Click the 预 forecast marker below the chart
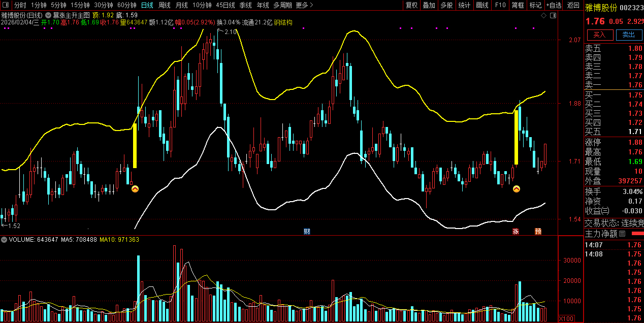 point(538,232)
